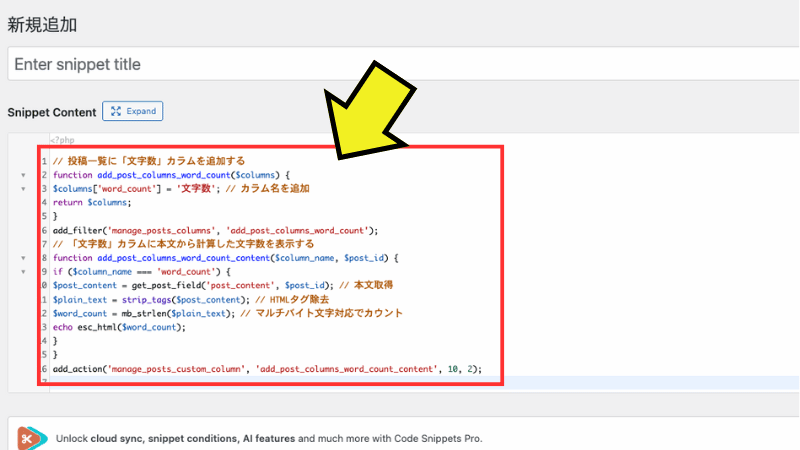Click on the echo esc_html line
800x450 pixels.
[x=119, y=327]
